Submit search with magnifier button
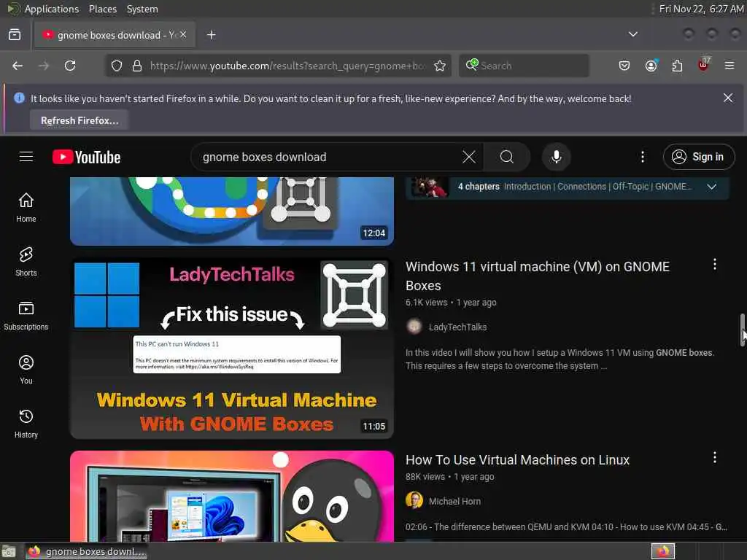747x560 pixels. (507, 157)
